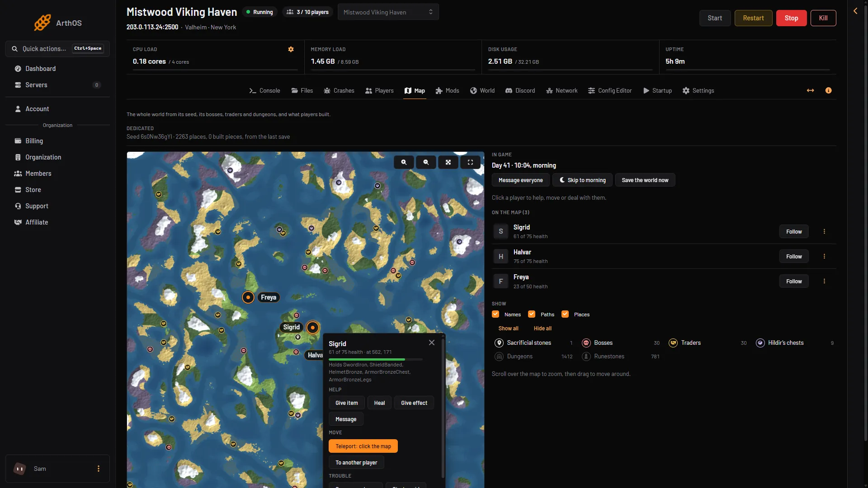Image resolution: width=868 pixels, height=488 pixels.
Task: Toggle Bosses places visibility
Action: pyautogui.click(x=620, y=343)
